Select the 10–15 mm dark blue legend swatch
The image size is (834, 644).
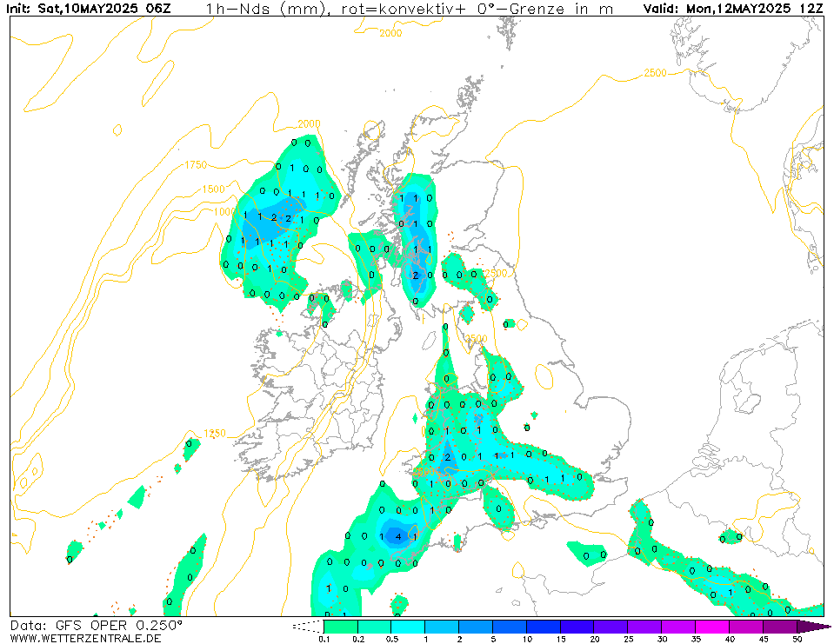pyautogui.click(x=544, y=627)
